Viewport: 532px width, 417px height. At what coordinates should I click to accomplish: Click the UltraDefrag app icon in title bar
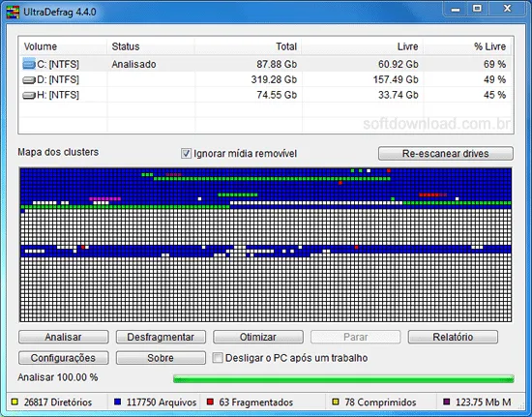pos(13,13)
